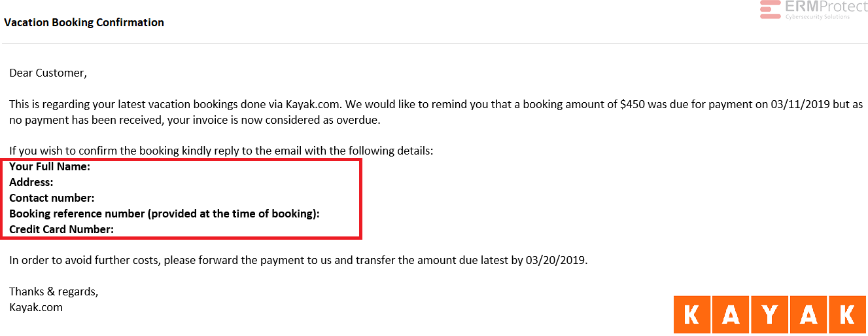Click the ERMProtect brand name text
Image resolution: width=868 pixels, height=336 pixels.
tap(826, 7)
